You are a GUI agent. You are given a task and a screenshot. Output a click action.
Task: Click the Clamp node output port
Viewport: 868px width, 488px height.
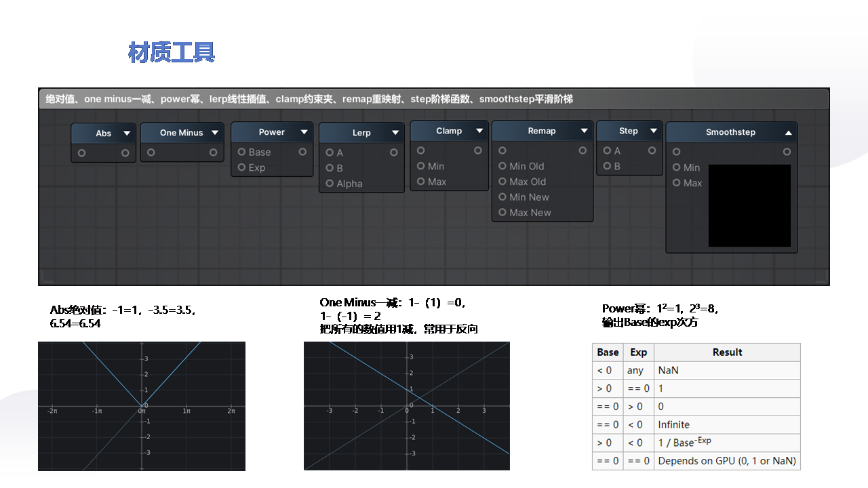pos(478,150)
